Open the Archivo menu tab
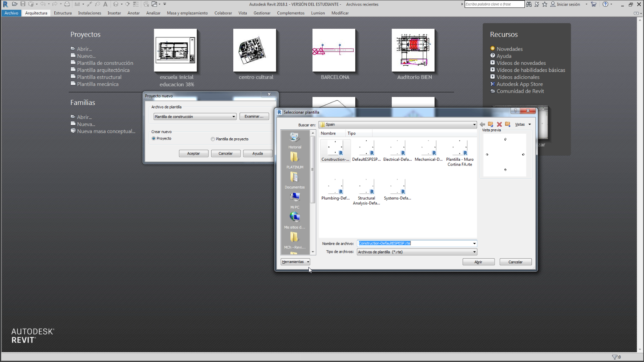Image resolution: width=644 pixels, height=362 pixels. coord(11,13)
